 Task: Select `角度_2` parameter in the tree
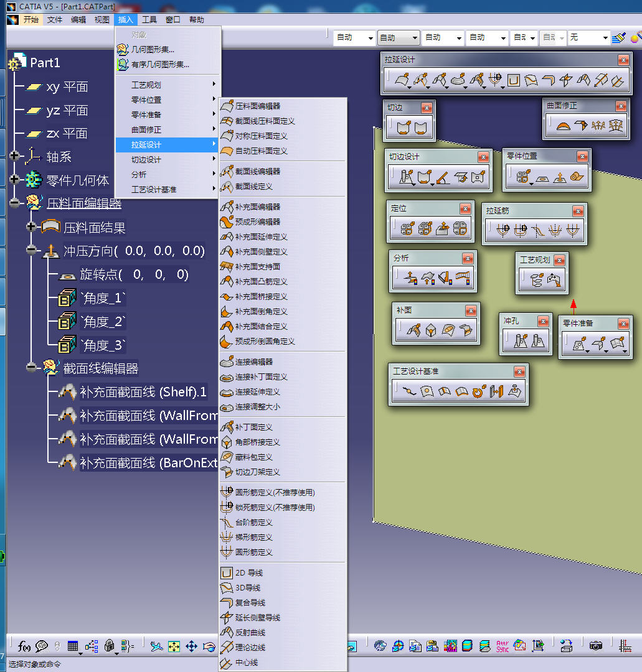pos(103,322)
